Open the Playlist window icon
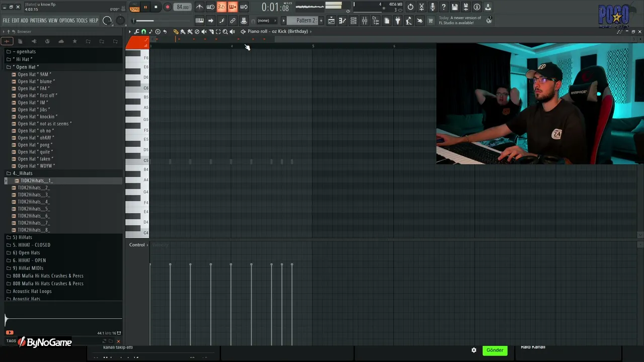This screenshot has width=644, height=362. pos(332,21)
